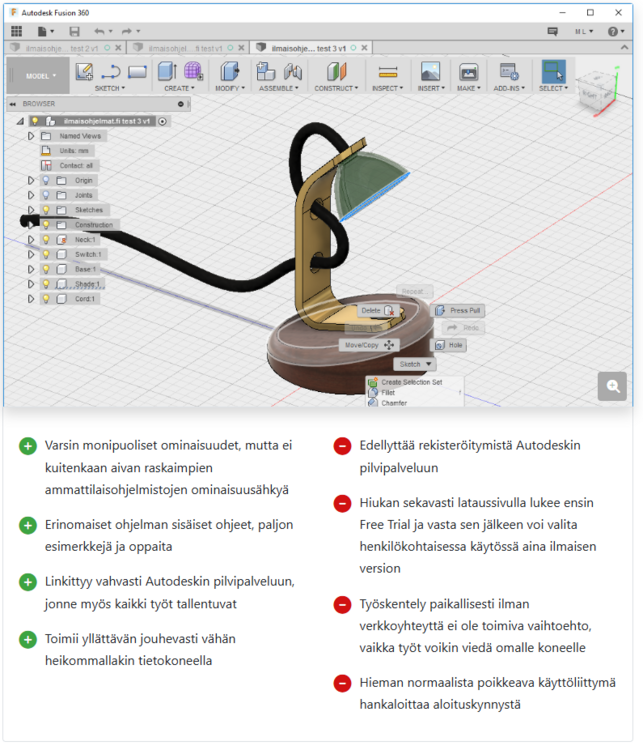
Task: Select the Create Form tool
Action: point(193,71)
